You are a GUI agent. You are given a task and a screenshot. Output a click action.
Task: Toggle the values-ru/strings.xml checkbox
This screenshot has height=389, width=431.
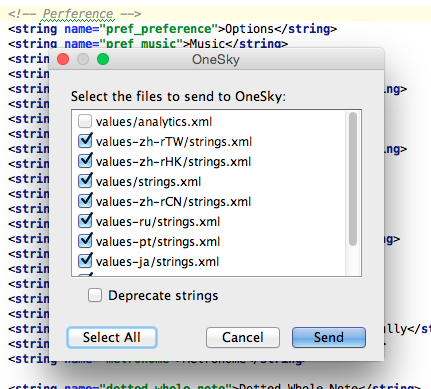pos(85,221)
